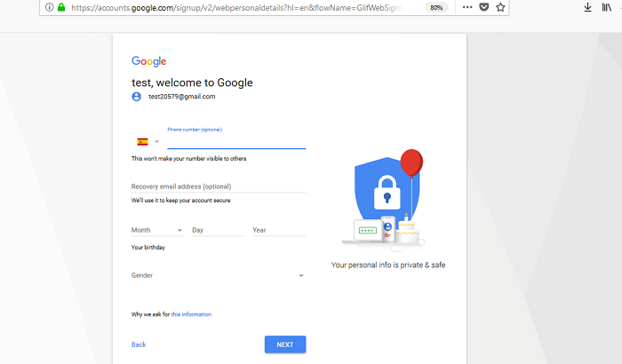The image size is (622, 364).
Task: Reset the 80% zoom level indicator
Action: click(x=436, y=7)
